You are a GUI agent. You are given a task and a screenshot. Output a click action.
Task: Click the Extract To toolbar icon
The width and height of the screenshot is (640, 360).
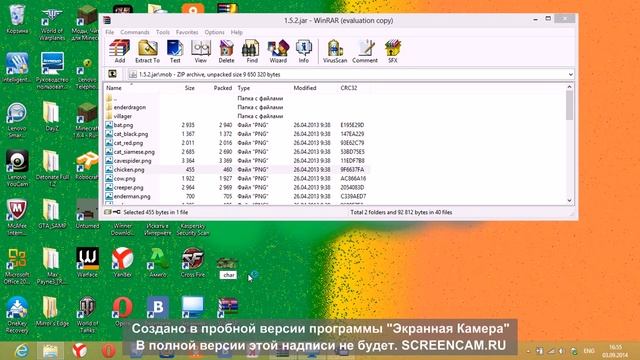[x=147, y=51]
